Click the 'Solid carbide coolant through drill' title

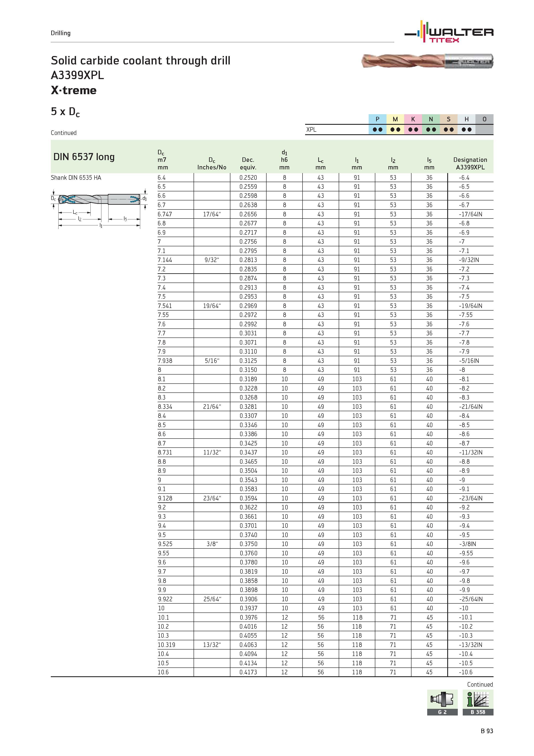coord(140,61)
